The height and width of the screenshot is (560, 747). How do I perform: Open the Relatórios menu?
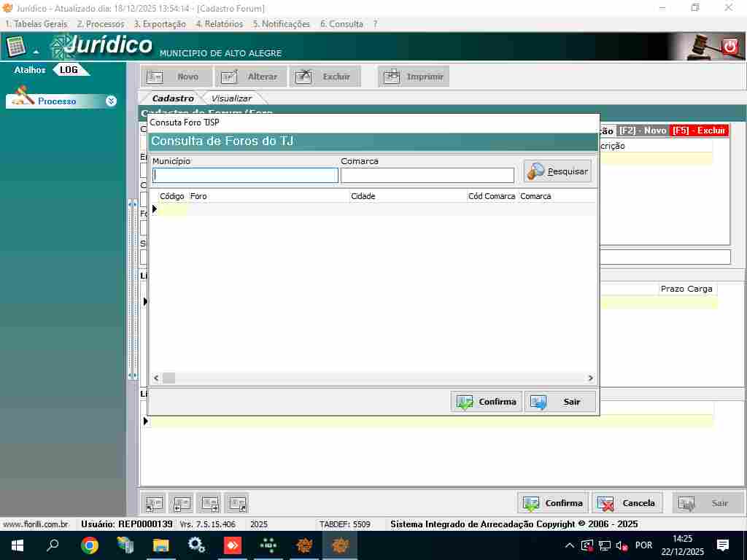tap(219, 24)
